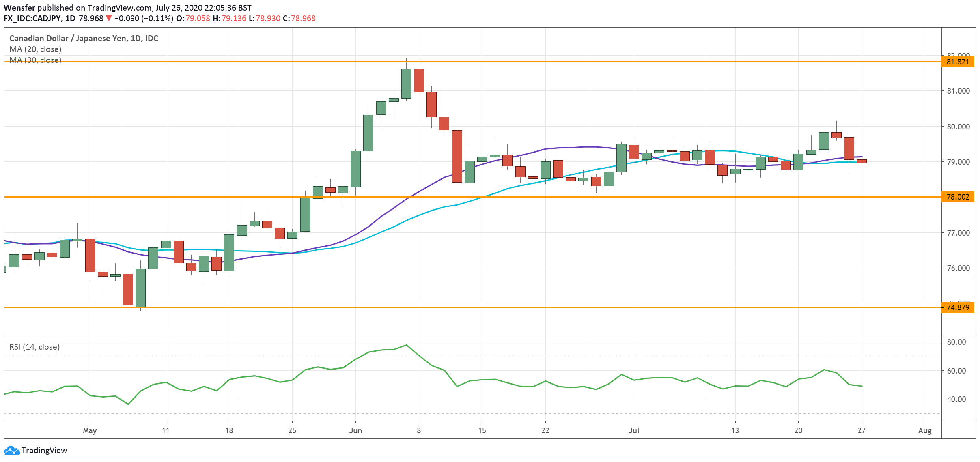Toggle visibility of the 30-period moving average
Viewport: 980px width, 462px height.
[x=34, y=61]
